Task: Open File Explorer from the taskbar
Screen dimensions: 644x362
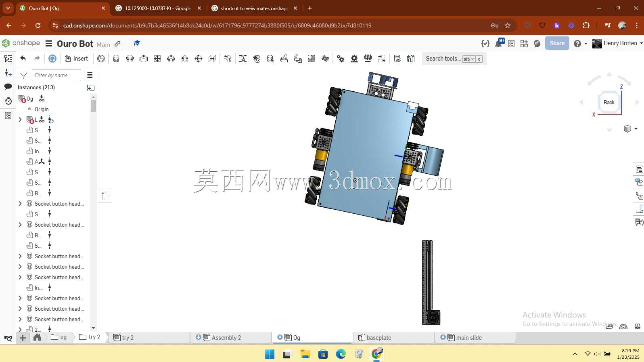Action: pos(305,354)
